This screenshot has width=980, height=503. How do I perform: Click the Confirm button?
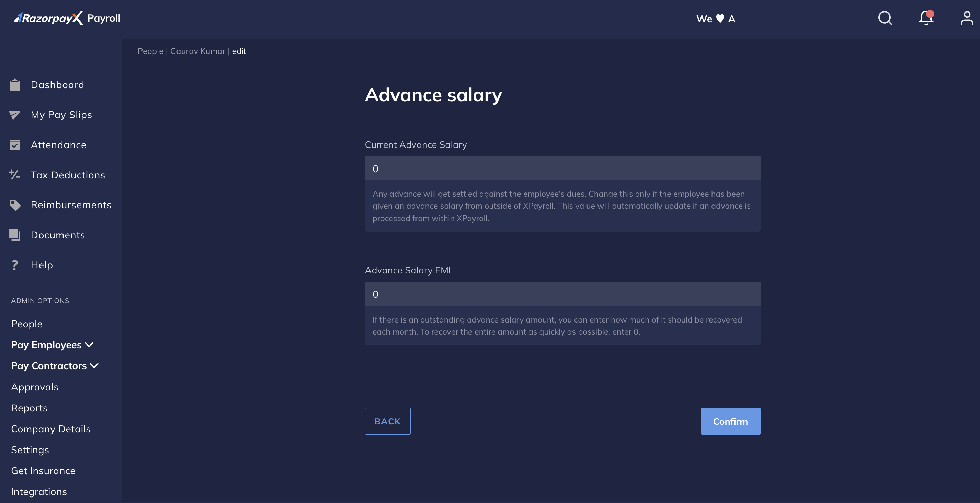[x=730, y=421]
